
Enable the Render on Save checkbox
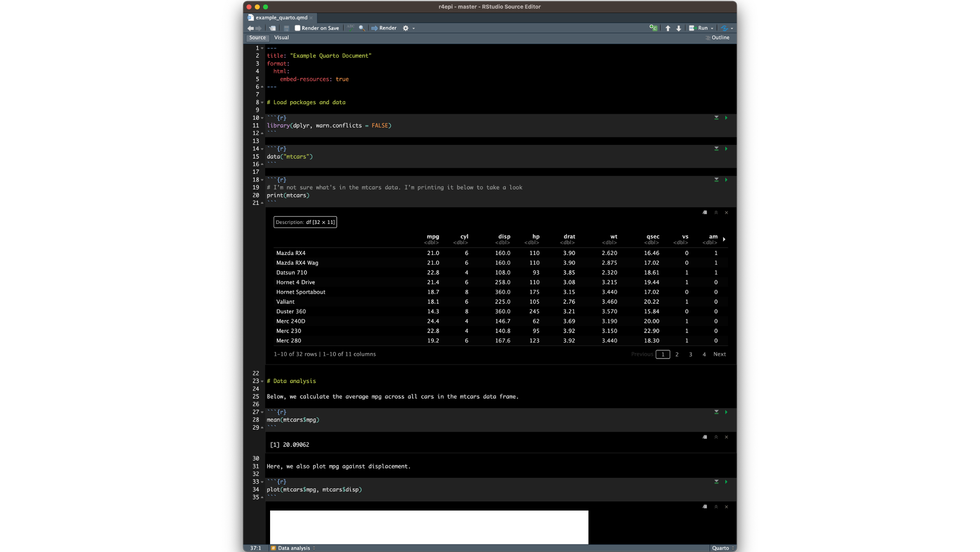click(297, 28)
